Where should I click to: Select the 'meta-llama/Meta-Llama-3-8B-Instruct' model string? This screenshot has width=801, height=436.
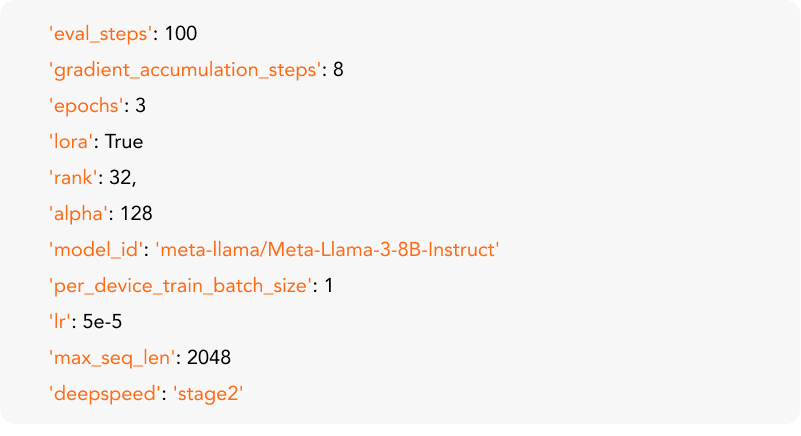tap(327, 250)
